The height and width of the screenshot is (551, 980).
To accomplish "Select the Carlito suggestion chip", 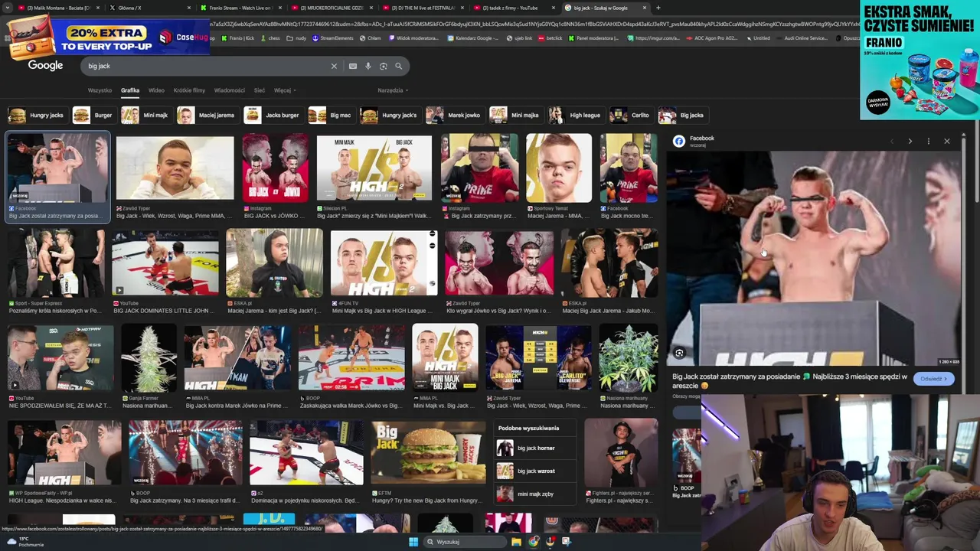I will coord(630,115).
